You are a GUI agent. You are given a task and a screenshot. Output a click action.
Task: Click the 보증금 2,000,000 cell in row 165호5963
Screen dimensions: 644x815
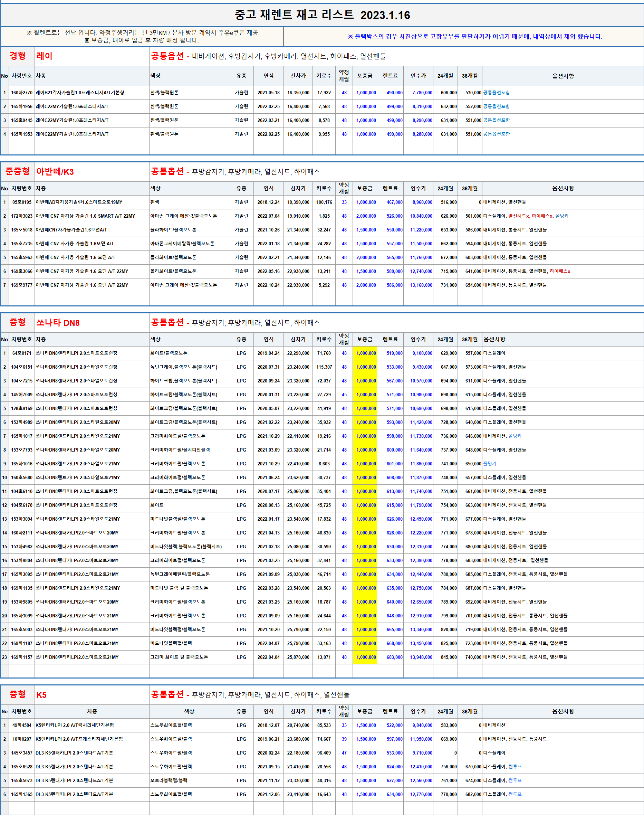[365, 258]
